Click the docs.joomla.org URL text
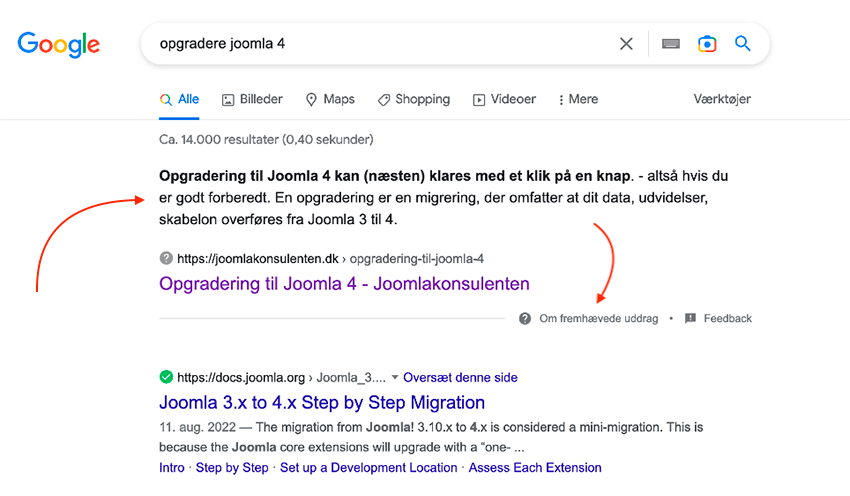 click(x=281, y=377)
